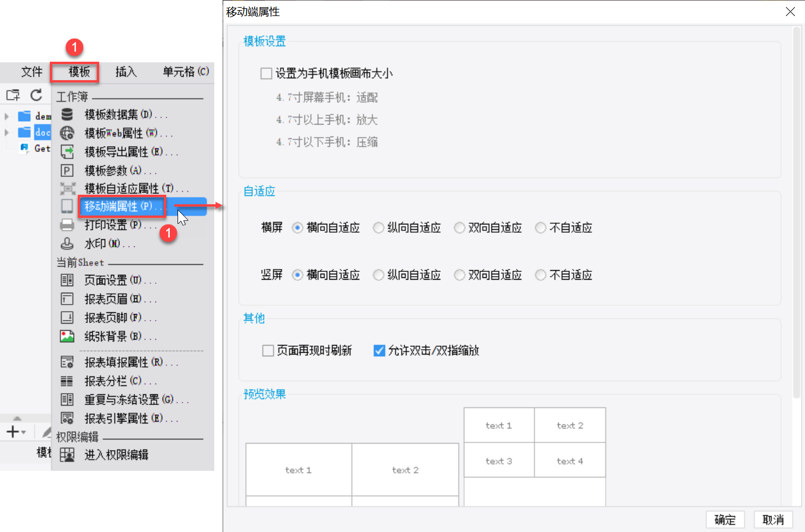Choose 打印设置(P) menu entry
This screenshot has width=805, height=532.
coord(120,226)
